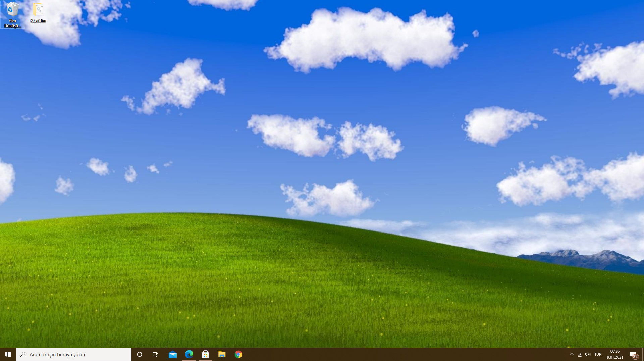Open Microsoft Edge from the taskbar
Screen dimensions: 644x361
point(189,354)
